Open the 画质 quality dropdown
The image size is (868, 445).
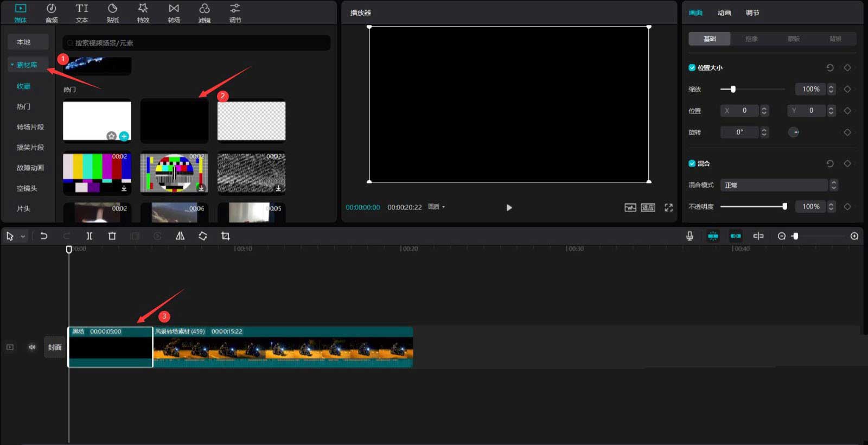pos(436,207)
